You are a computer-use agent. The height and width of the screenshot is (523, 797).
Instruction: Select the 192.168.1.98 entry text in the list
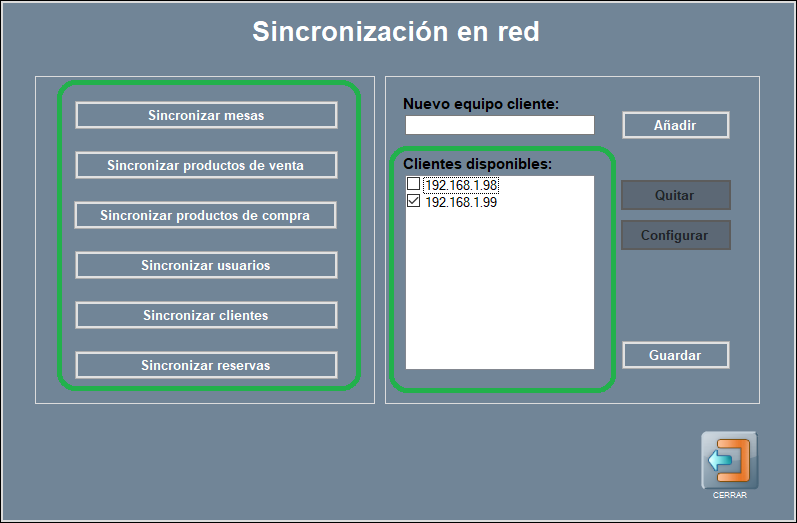tap(461, 185)
